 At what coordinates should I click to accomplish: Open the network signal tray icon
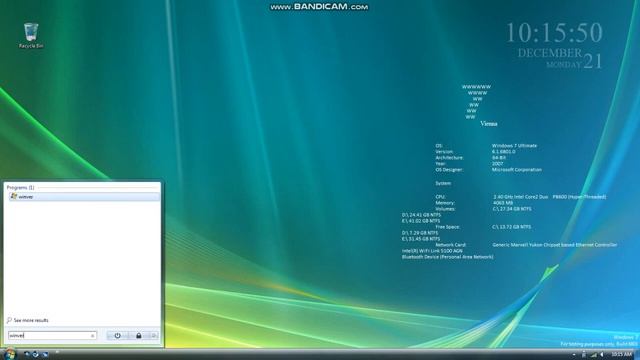(594, 355)
